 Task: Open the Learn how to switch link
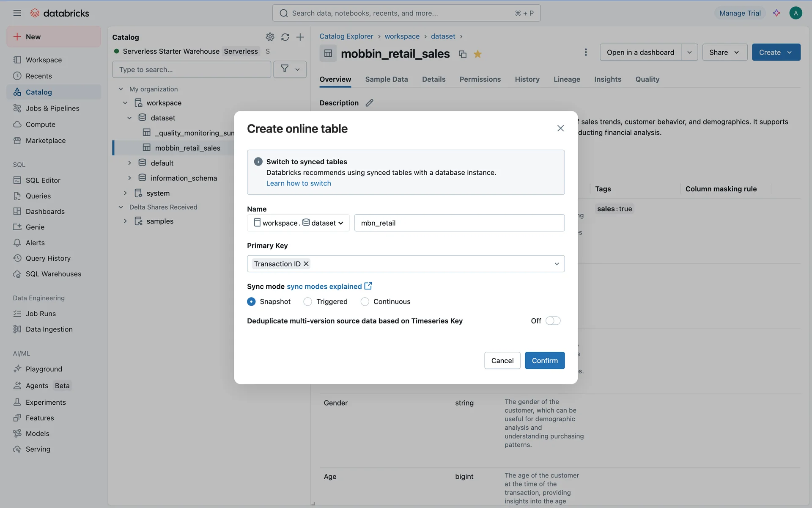(299, 183)
